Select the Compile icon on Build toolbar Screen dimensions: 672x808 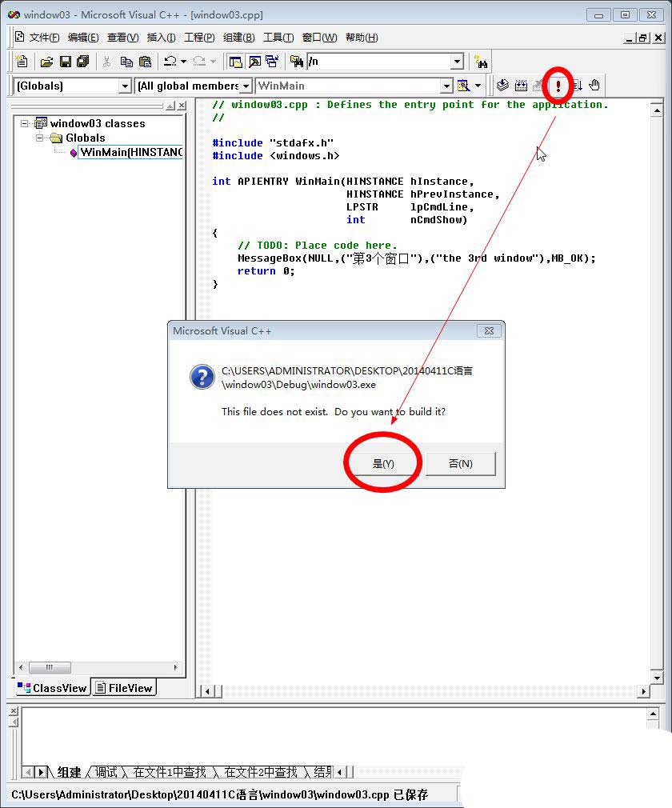pos(502,86)
